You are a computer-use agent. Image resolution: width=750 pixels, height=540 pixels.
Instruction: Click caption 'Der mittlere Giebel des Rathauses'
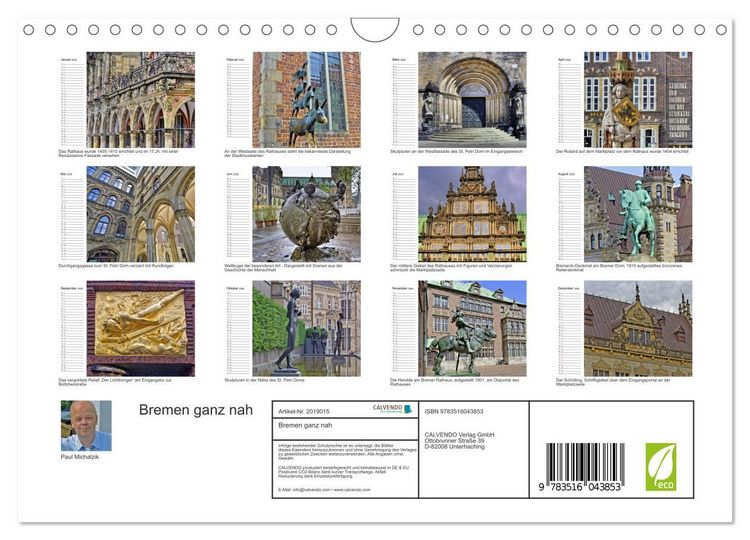451,267
